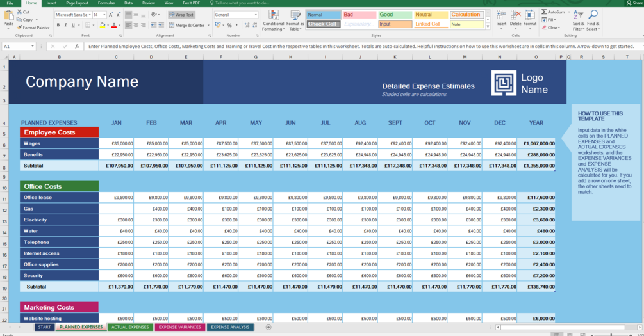Click the Decrease Decimal icon
Screen dimensions: 644x336
click(255, 25)
